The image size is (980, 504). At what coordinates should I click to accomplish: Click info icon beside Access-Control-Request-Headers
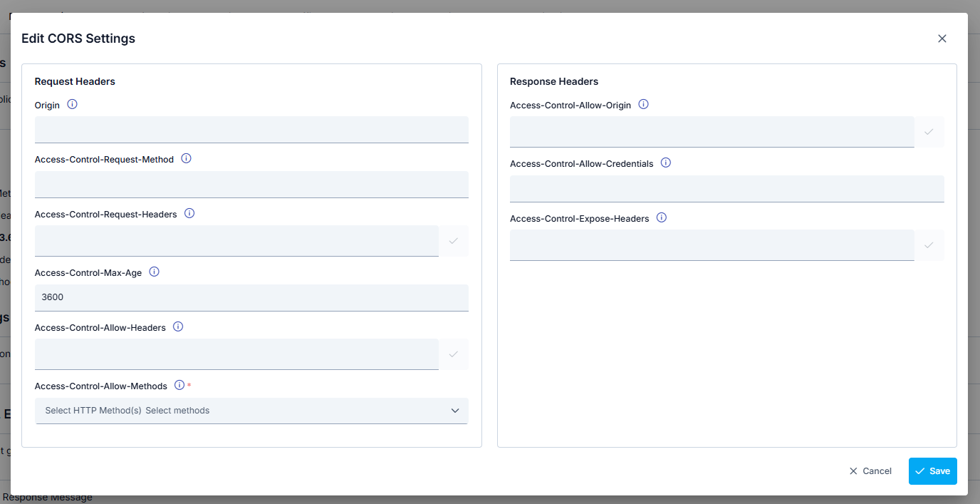coord(189,213)
